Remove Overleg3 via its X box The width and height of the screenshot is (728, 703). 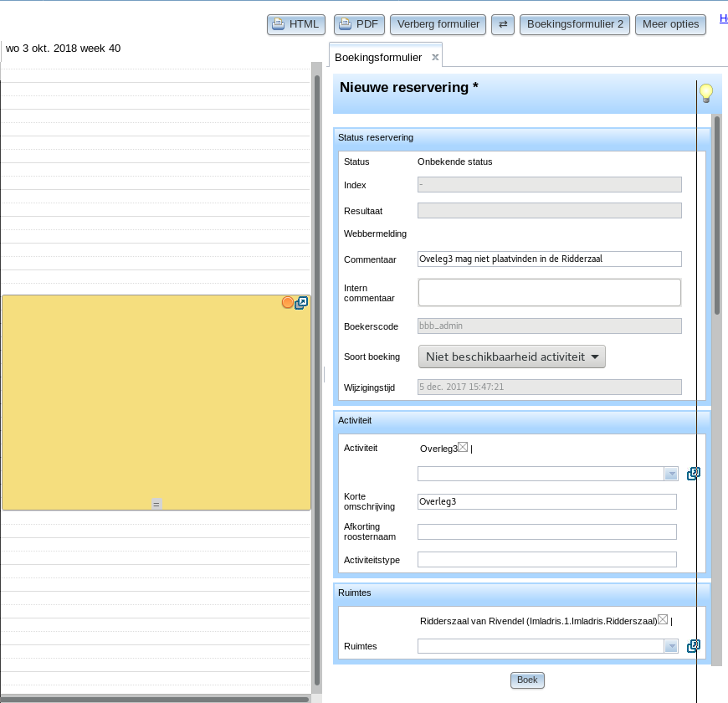(463, 447)
